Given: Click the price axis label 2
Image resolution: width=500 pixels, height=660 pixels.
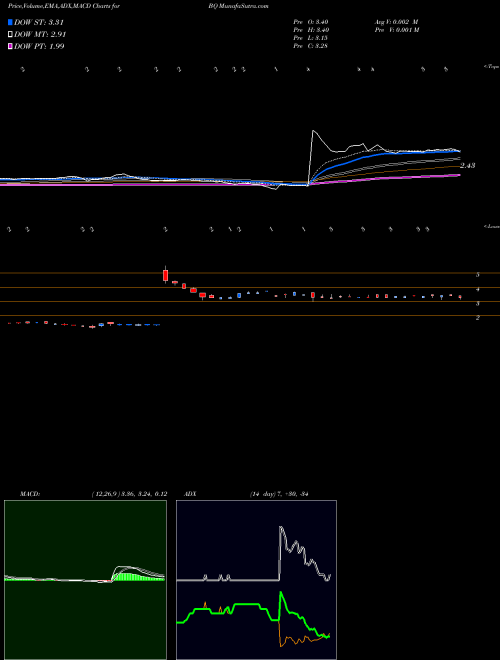Looking at the screenshot, I should tap(478, 318).
